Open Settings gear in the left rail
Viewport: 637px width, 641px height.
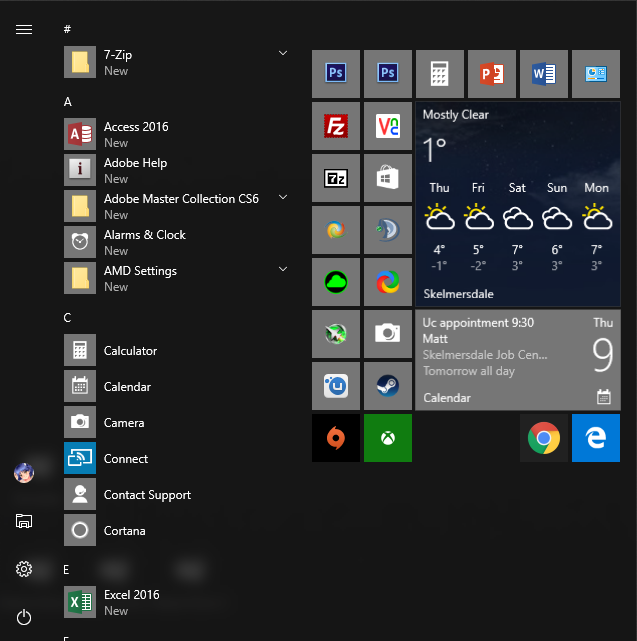coord(24,569)
